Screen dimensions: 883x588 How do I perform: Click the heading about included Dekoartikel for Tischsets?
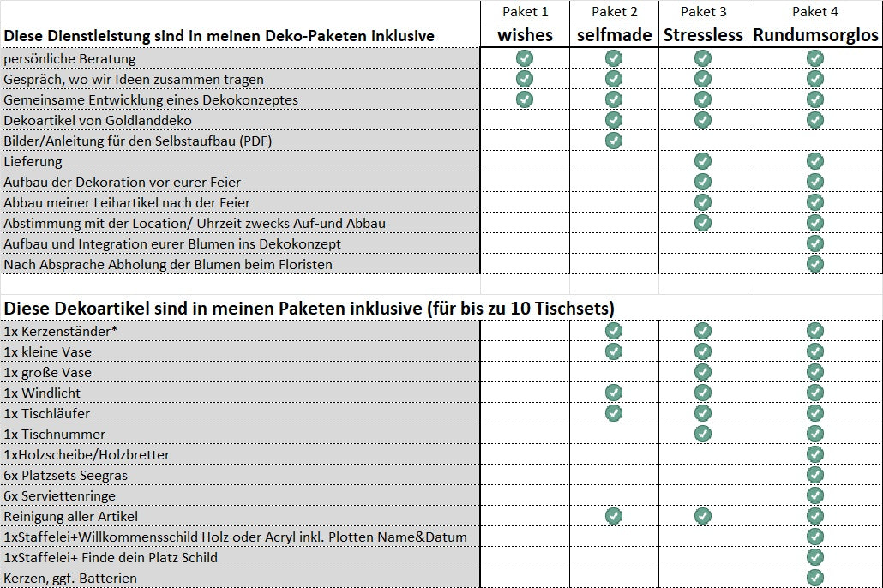(x=309, y=308)
